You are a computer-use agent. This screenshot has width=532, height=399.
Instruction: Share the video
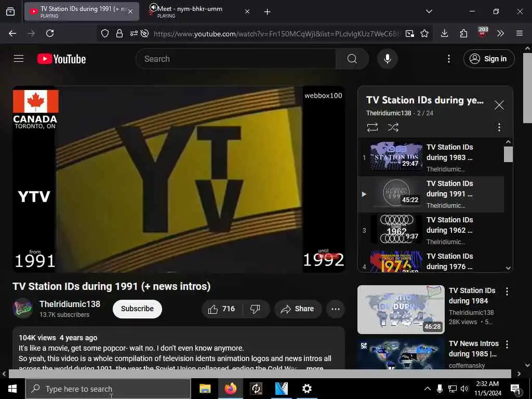(x=298, y=309)
